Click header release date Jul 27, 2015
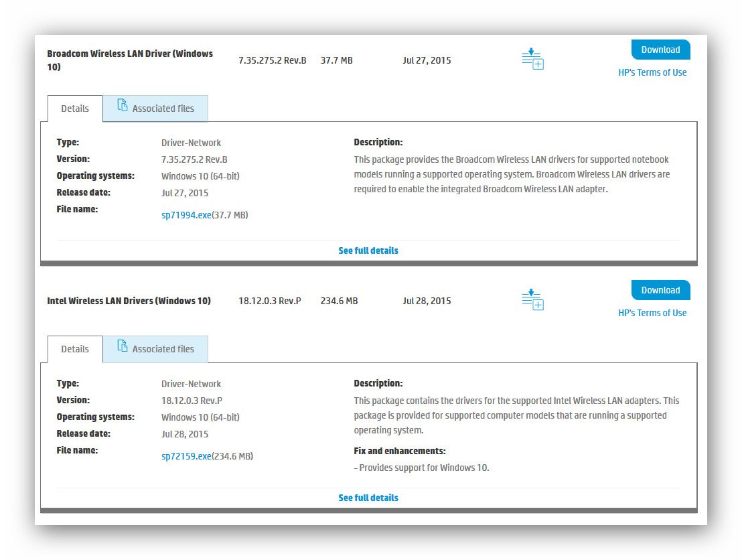Screen dimensions: 742x560 [x=427, y=60]
